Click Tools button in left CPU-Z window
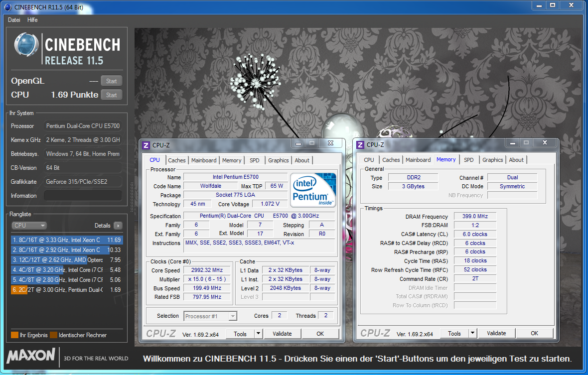The height and width of the screenshot is (375, 588). (x=240, y=334)
